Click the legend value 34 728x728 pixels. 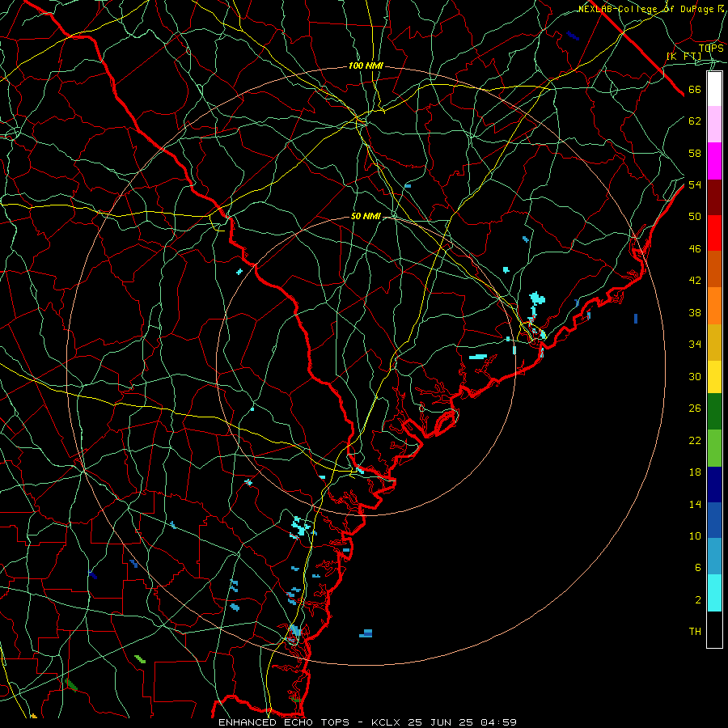tap(695, 344)
